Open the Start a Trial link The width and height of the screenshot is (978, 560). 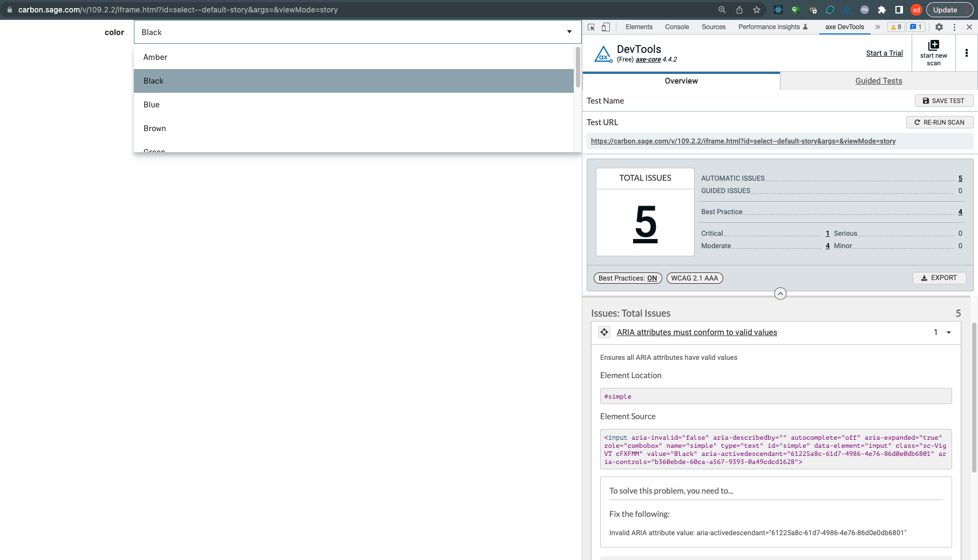coord(884,53)
